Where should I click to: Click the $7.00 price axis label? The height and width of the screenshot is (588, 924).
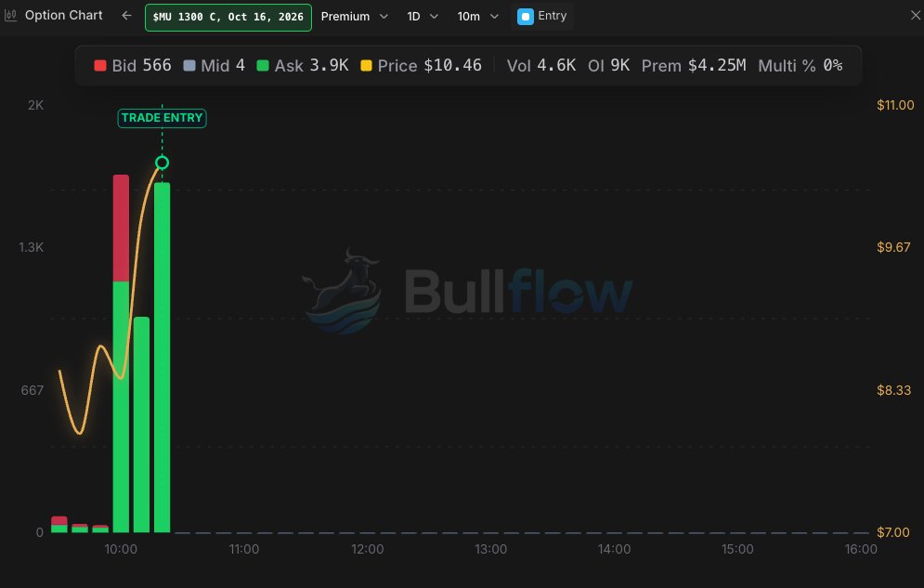(x=893, y=532)
